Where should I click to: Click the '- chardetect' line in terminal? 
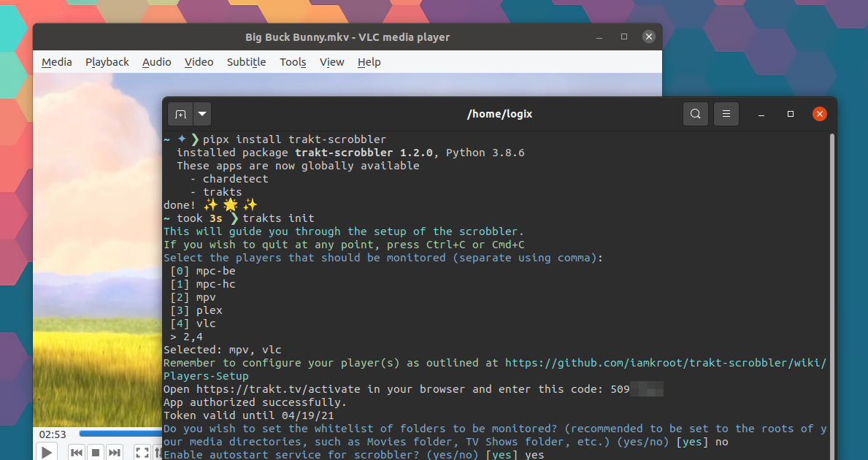(x=229, y=179)
